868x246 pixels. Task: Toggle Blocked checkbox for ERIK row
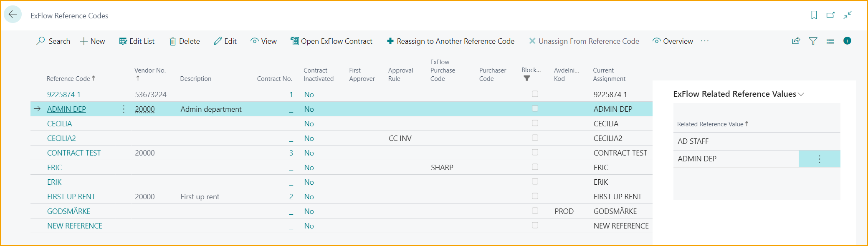pyautogui.click(x=535, y=181)
